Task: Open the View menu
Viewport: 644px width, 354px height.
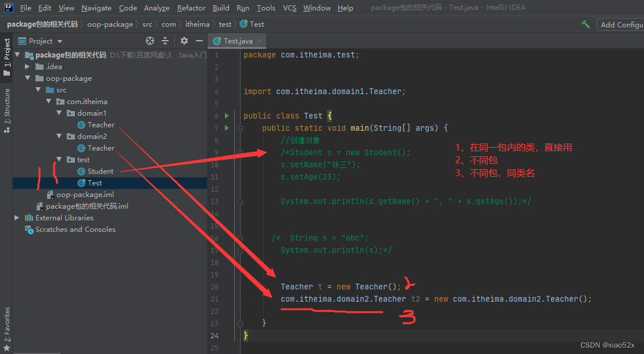Action: pyautogui.click(x=66, y=8)
